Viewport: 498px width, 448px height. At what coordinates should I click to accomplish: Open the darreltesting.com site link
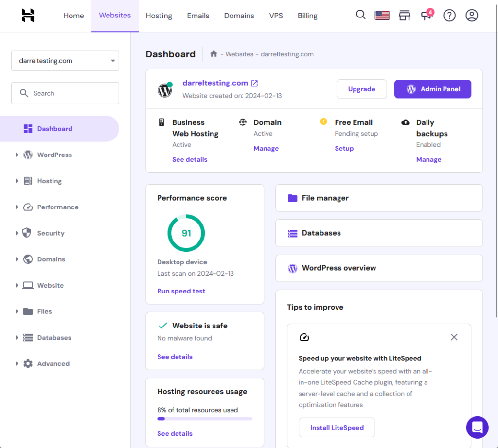(215, 83)
